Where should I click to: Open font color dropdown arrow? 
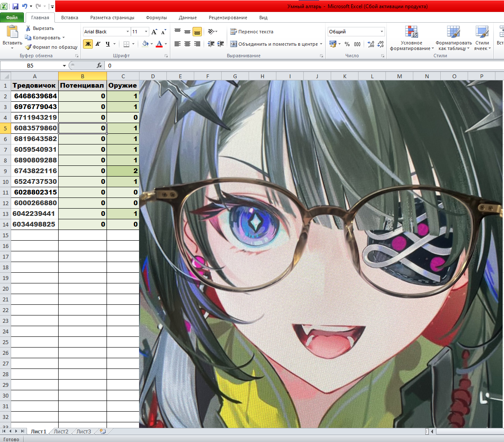point(166,44)
